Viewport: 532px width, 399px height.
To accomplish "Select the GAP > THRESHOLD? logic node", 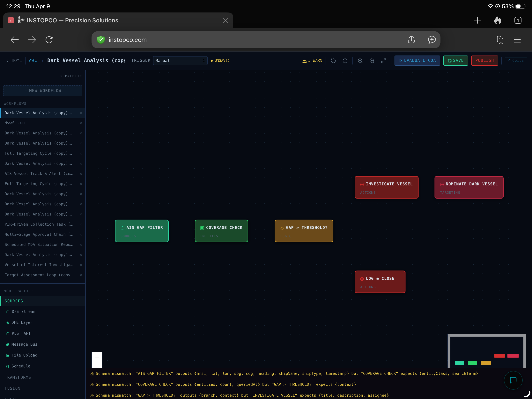I will (x=304, y=231).
